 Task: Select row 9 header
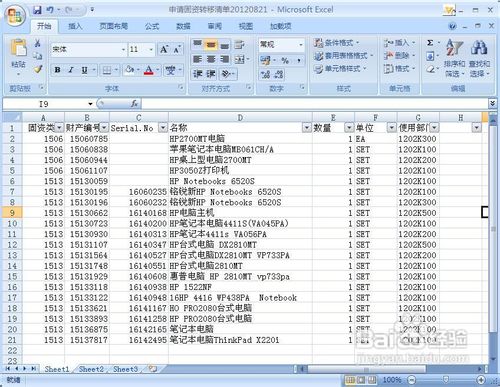tap(12, 213)
